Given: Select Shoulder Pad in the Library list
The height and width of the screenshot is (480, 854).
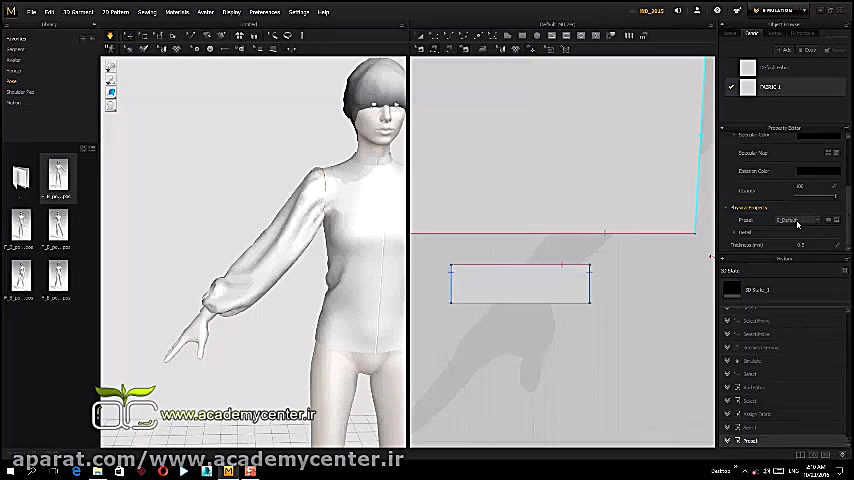Looking at the screenshot, I should (20, 92).
